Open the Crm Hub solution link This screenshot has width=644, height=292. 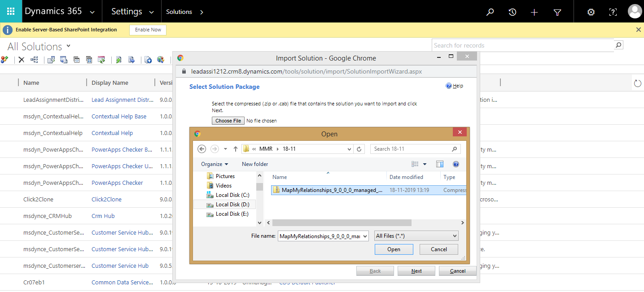103,216
